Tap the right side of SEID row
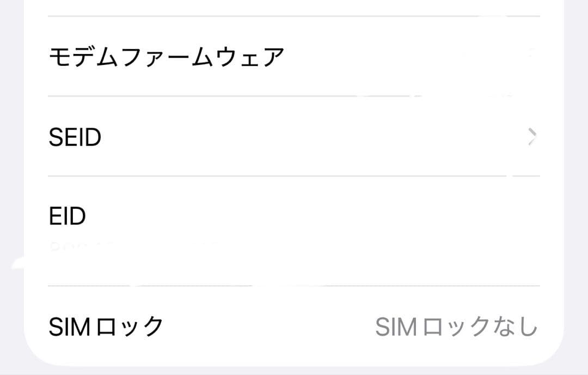 coord(490,137)
